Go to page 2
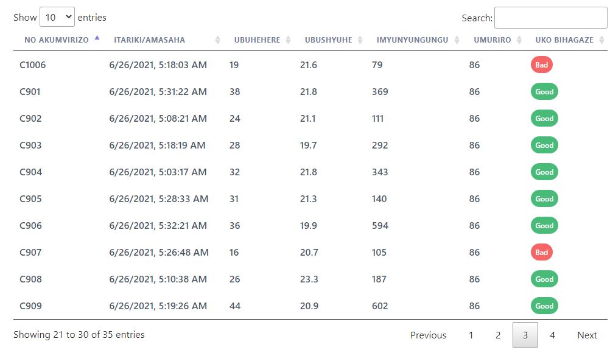The height and width of the screenshot is (364, 610). (x=498, y=335)
